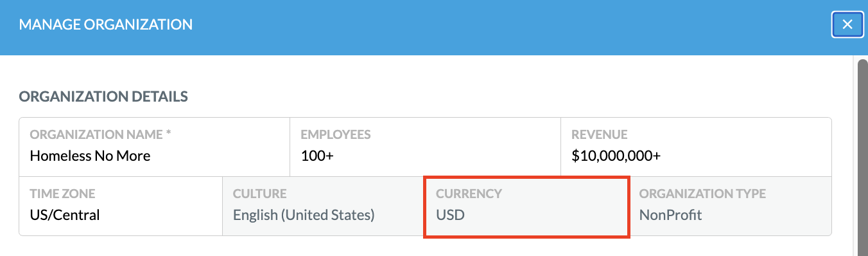The height and width of the screenshot is (256, 868).
Task: Click the NonProfit value text
Action: pyautogui.click(x=670, y=215)
